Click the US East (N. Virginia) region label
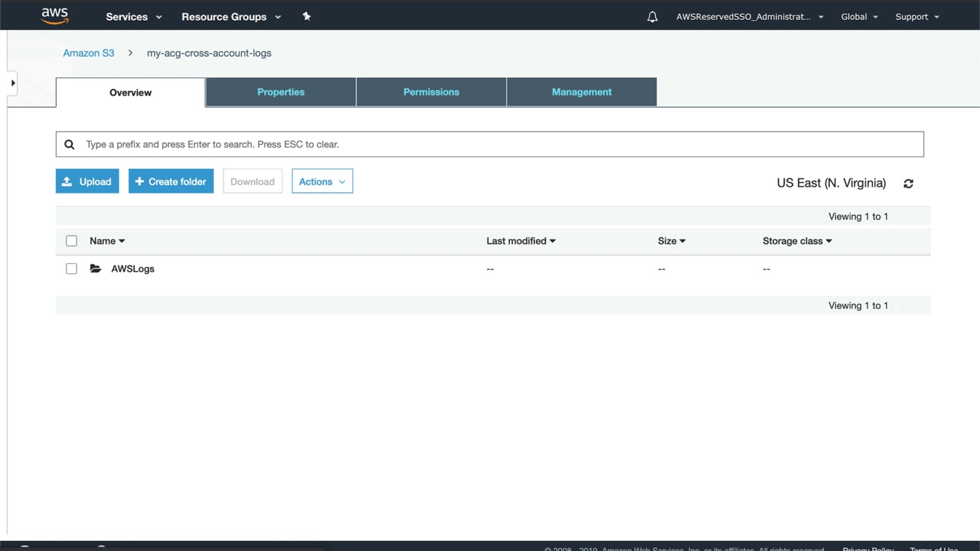Image resolution: width=980 pixels, height=551 pixels. click(831, 183)
